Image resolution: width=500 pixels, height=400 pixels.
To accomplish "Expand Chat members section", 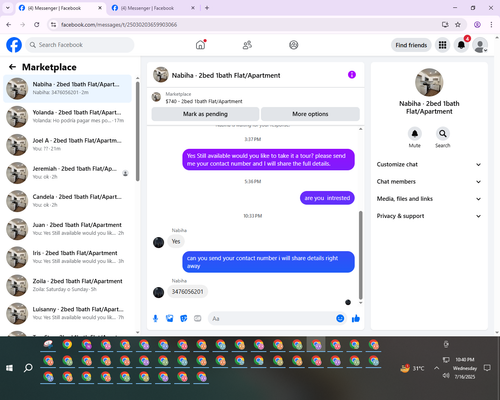I will (429, 182).
